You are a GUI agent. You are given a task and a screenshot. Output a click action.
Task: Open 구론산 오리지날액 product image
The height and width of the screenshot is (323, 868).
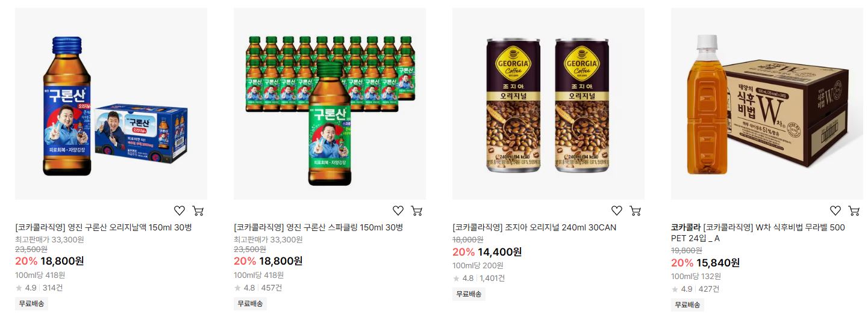pyautogui.click(x=111, y=103)
